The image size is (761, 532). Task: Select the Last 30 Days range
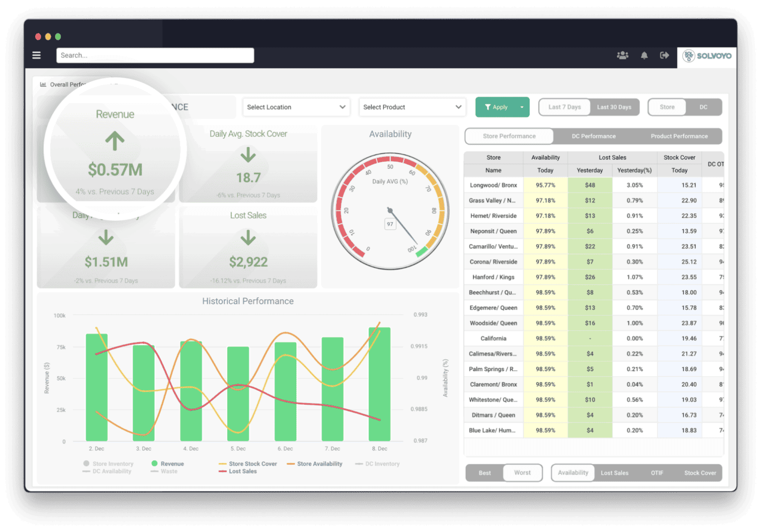coord(614,107)
